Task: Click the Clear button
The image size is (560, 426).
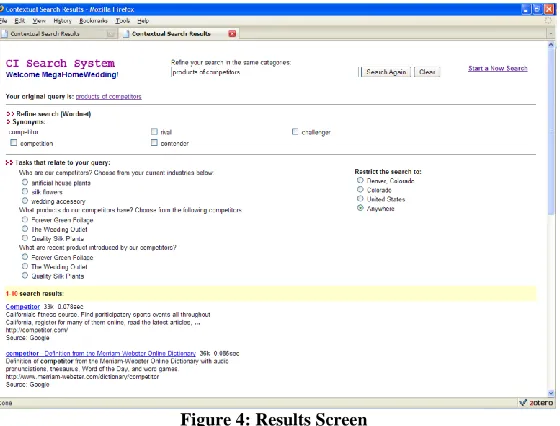Action: (427, 72)
